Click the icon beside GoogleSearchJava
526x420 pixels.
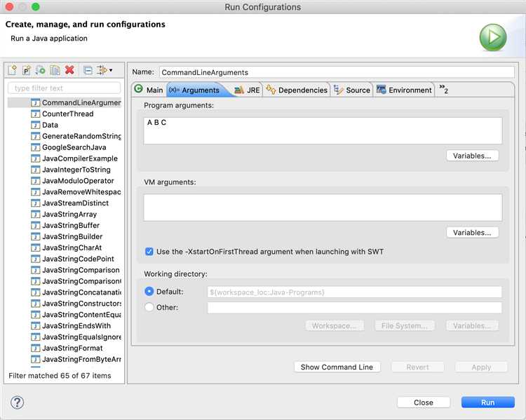click(x=36, y=148)
